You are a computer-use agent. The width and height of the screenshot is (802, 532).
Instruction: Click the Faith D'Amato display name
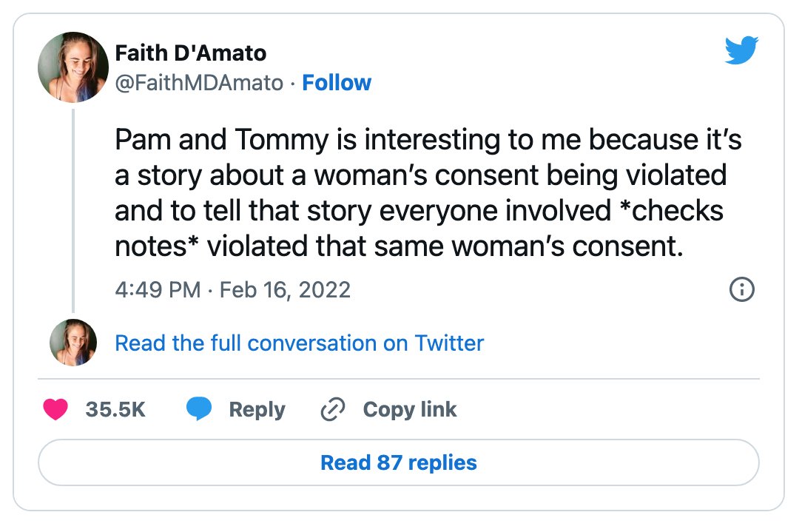click(191, 53)
